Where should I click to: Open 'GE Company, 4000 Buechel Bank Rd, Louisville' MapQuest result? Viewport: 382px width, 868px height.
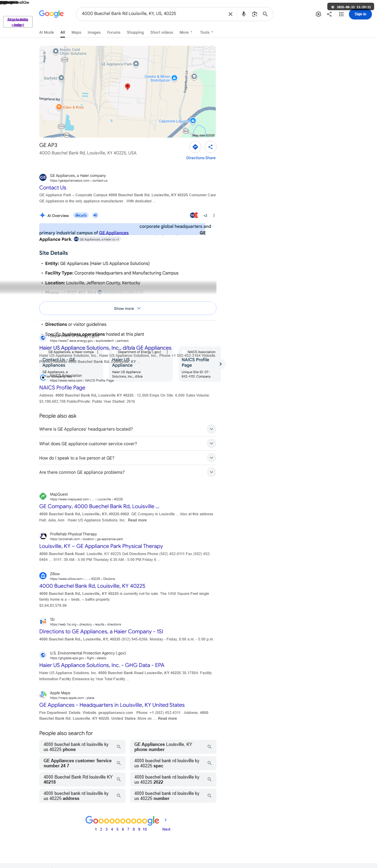99,506
